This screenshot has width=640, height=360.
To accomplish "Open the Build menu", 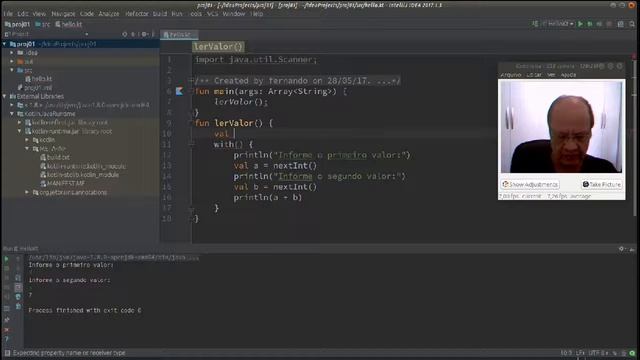I will (x=160, y=14).
